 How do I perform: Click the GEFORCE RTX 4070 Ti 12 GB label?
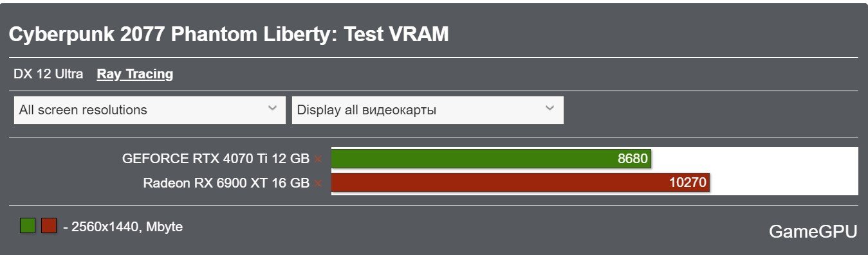tap(216, 159)
